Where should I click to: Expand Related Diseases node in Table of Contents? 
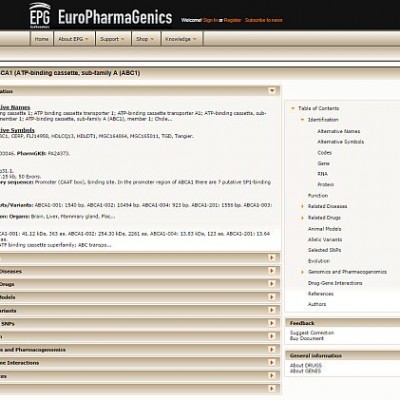pos(303,206)
